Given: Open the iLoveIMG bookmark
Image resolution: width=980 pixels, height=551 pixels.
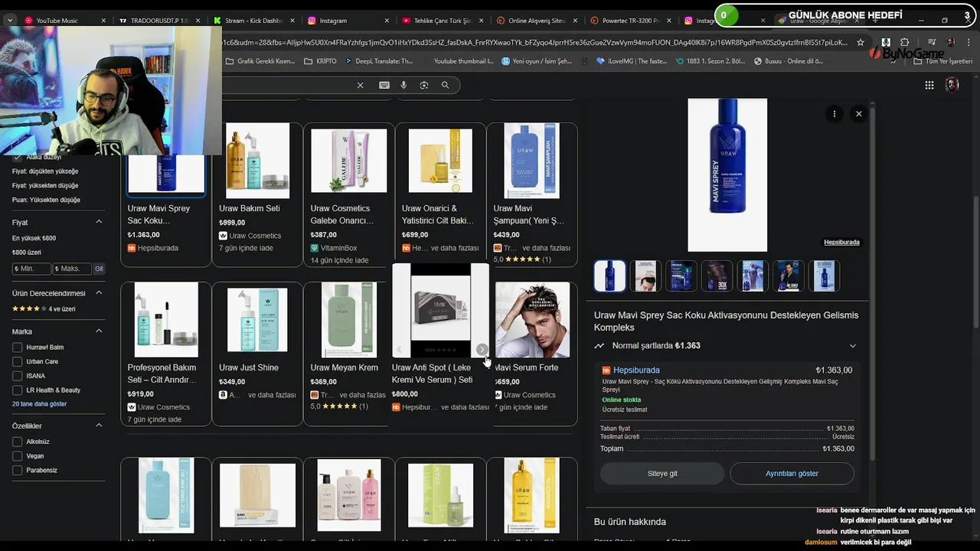Looking at the screenshot, I should [x=632, y=61].
